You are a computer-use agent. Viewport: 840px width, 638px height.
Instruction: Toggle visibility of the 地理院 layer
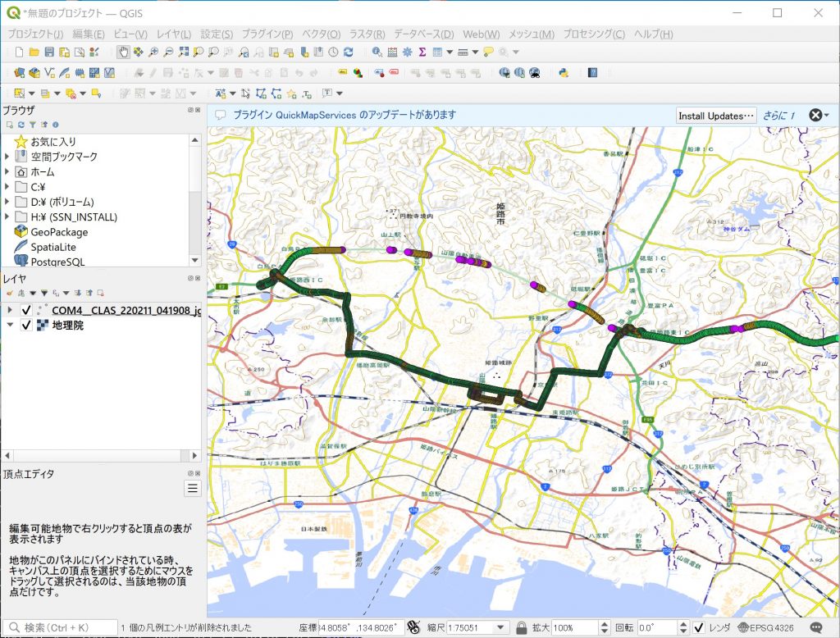tap(25, 326)
